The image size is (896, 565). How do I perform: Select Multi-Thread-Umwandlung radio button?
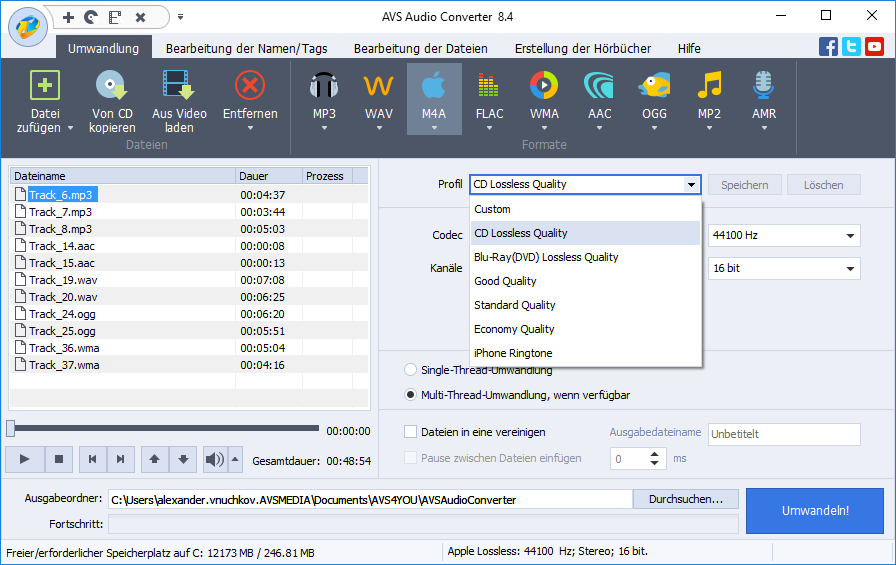point(410,395)
